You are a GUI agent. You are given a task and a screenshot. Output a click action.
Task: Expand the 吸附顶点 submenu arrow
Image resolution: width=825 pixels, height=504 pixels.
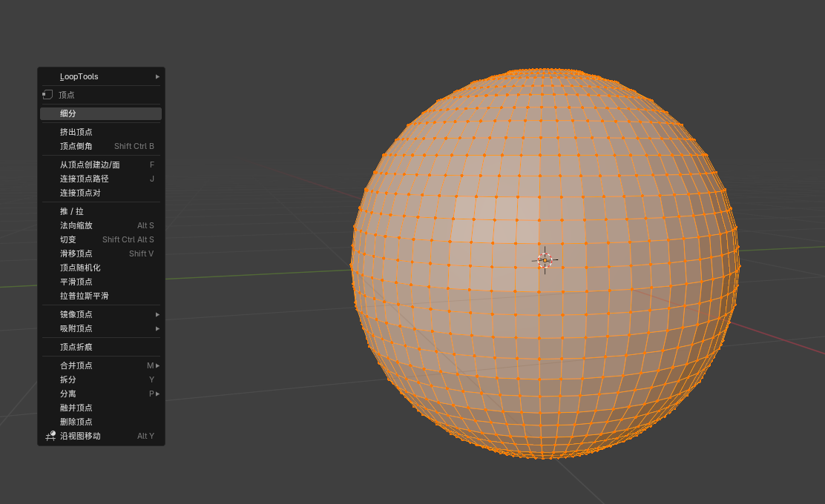[157, 328]
